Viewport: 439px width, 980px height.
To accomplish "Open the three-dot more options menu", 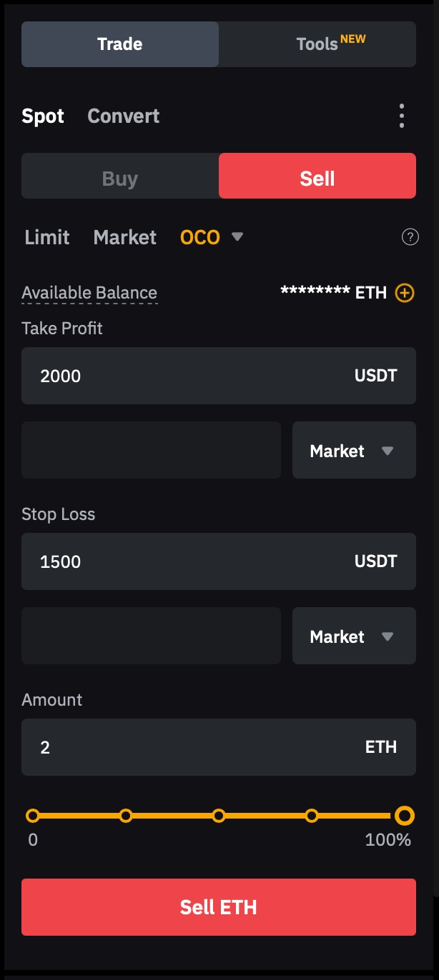I will [402, 116].
